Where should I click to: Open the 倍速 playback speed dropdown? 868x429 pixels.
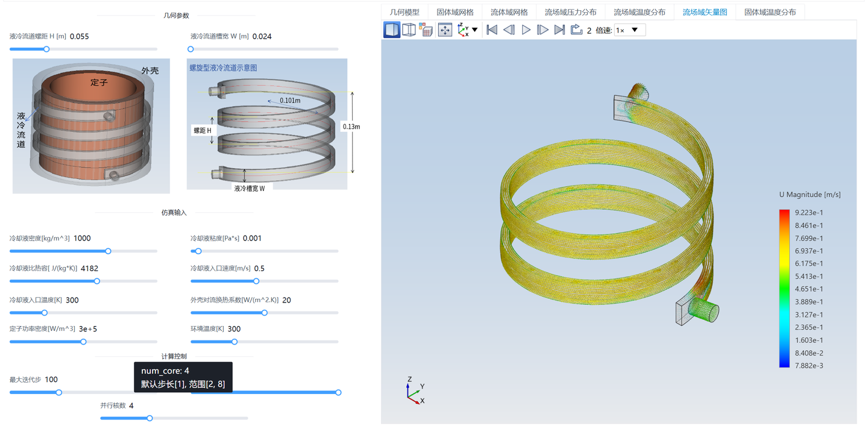[629, 30]
